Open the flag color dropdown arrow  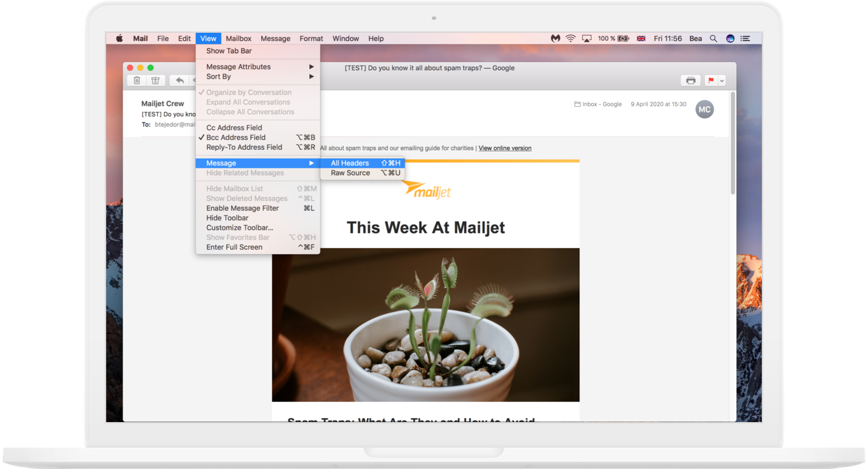722,81
